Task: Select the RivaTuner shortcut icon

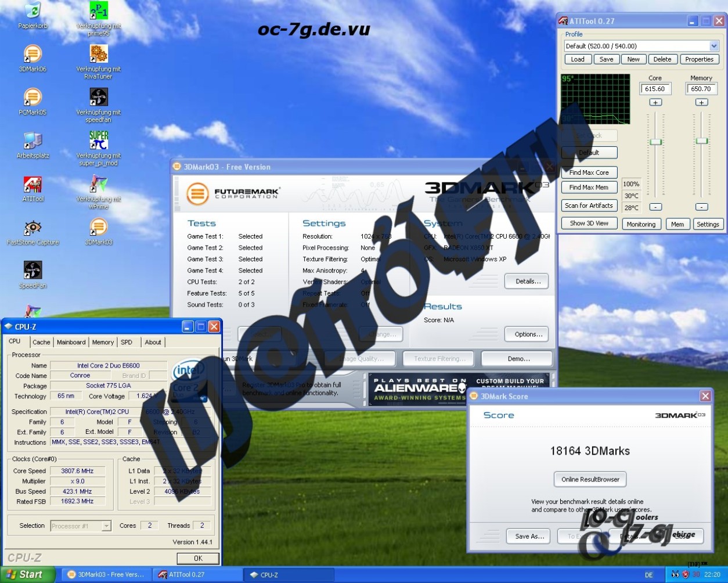Action: click(99, 54)
